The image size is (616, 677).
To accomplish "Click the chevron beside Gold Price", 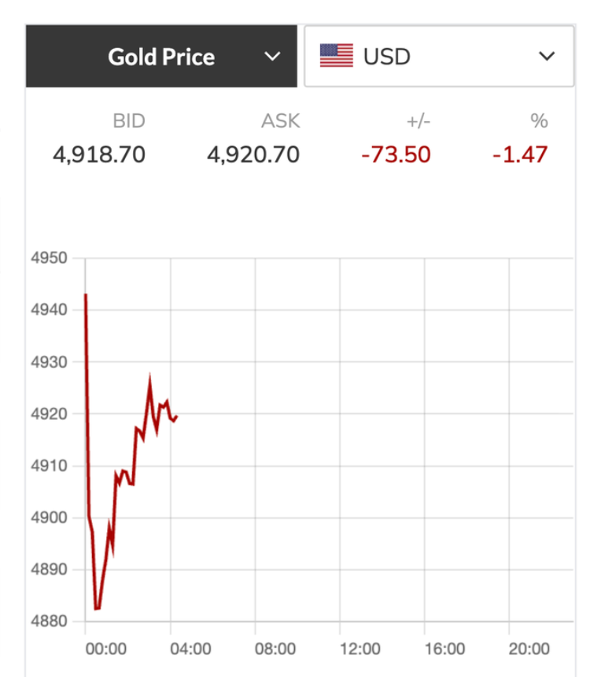I will coord(272,57).
